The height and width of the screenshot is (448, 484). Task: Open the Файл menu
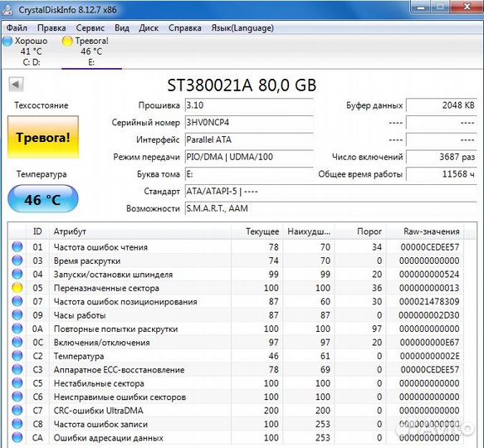pyautogui.click(x=17, y=28)
